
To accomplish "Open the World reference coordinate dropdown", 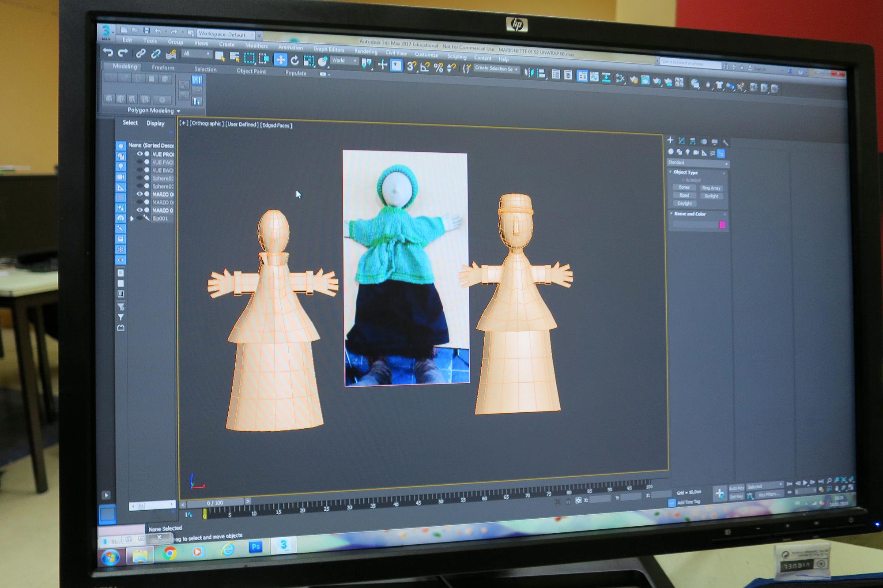I will 344,60.
